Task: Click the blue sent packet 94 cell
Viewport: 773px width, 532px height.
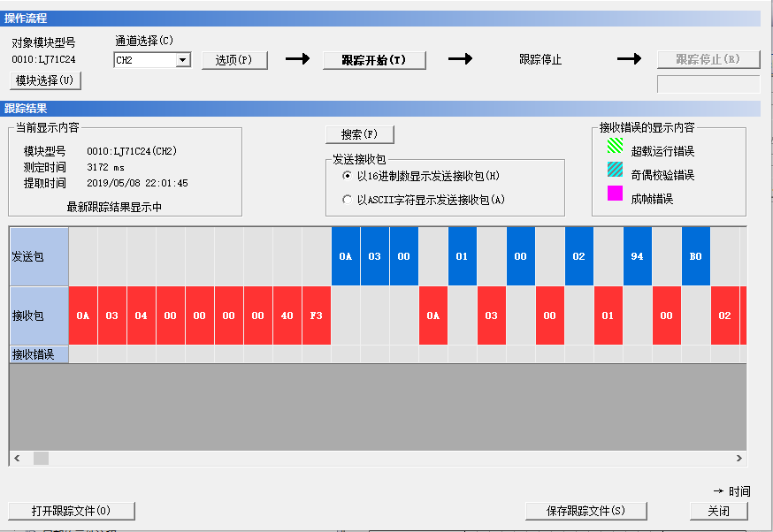Action: (x=638, y=256)
